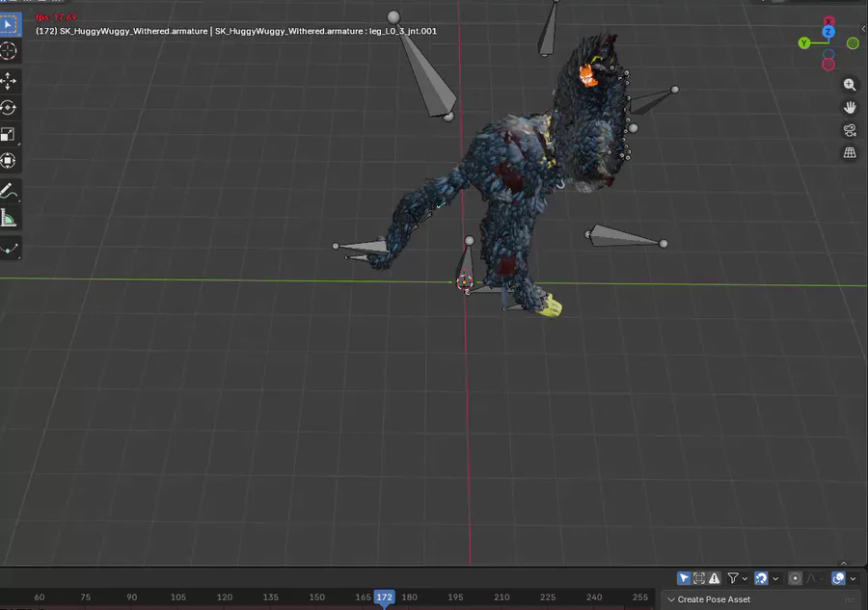Click the current frame 172 marker
This screenshot has height=610, width=868.
pyautogui.click(x=385, y=597)
